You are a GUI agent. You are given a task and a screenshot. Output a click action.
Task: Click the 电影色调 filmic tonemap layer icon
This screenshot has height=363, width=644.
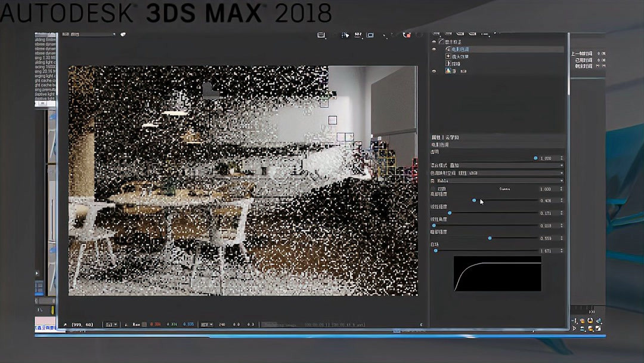(x=448, y=49)
